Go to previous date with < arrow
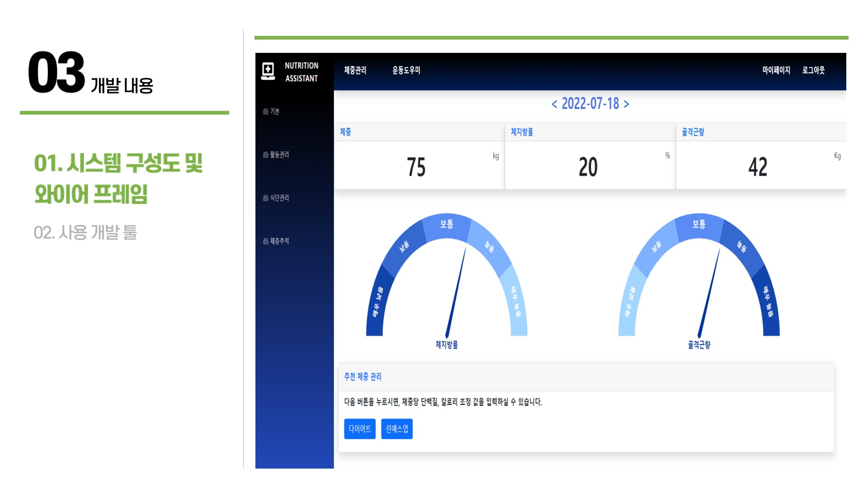 [554, 104]
